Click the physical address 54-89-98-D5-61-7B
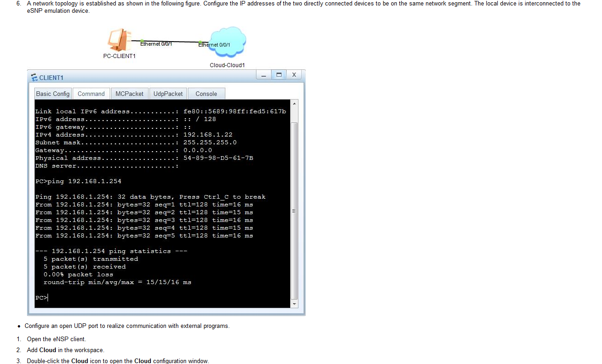 point(218,158)
